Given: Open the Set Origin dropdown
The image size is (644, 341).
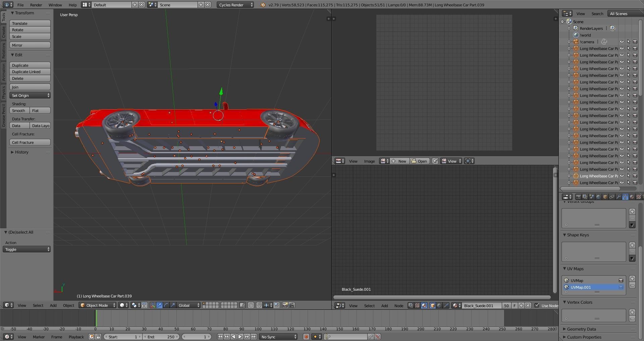Looking at the screenshot, I should 30,95.
